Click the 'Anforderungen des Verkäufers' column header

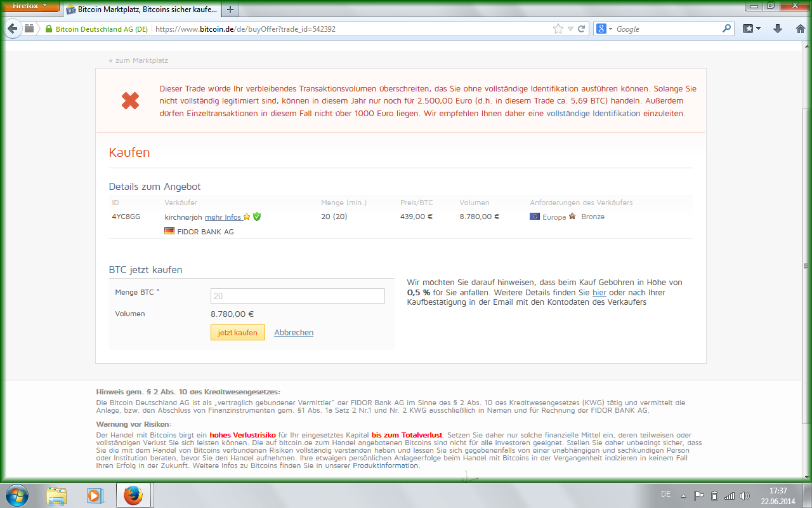581,203
